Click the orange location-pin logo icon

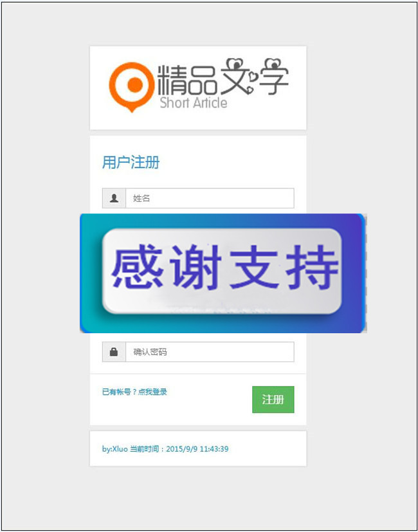pyautogui.click(x=132, y=87)
